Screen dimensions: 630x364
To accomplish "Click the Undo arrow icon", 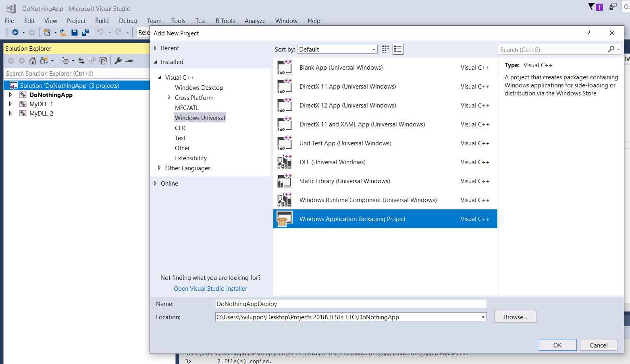I will tap(100, 32).
